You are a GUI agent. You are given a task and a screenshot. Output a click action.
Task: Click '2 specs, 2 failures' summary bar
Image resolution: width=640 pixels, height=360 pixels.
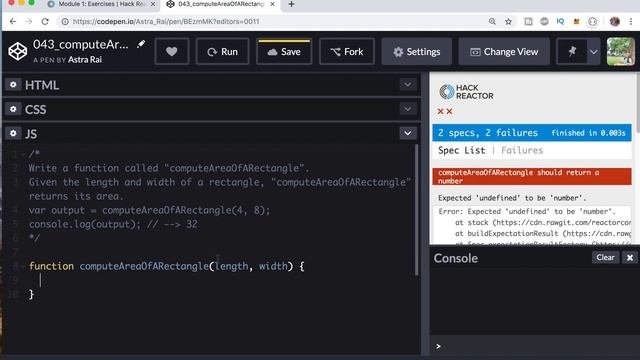tap(532, 133)
